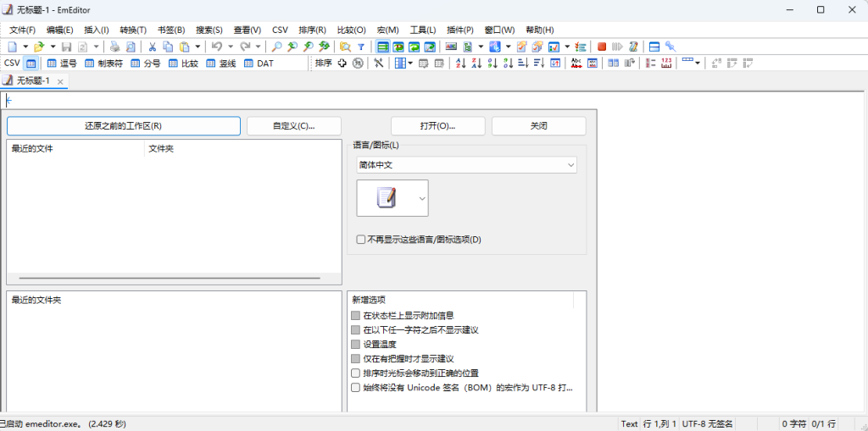
Task: Click the Paste clipboard icon
Action: pyautogui.click(x=185, y=47)
